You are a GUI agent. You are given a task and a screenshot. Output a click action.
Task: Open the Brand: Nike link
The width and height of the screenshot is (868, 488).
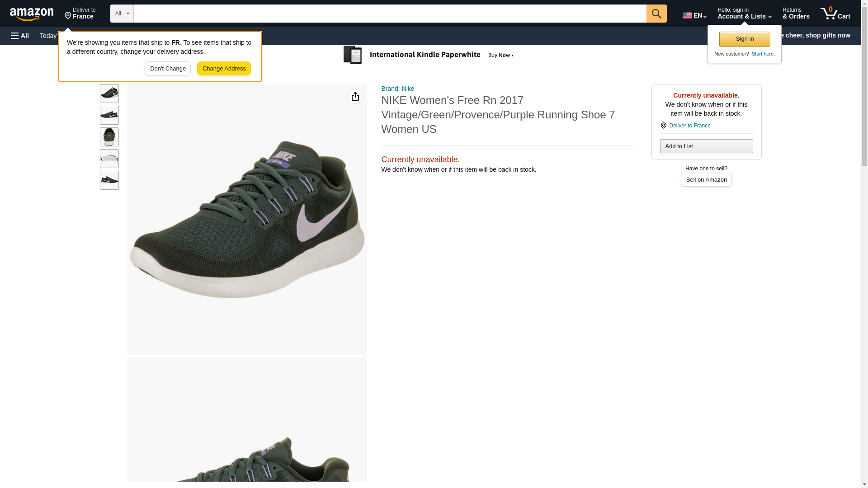(397, 89)
